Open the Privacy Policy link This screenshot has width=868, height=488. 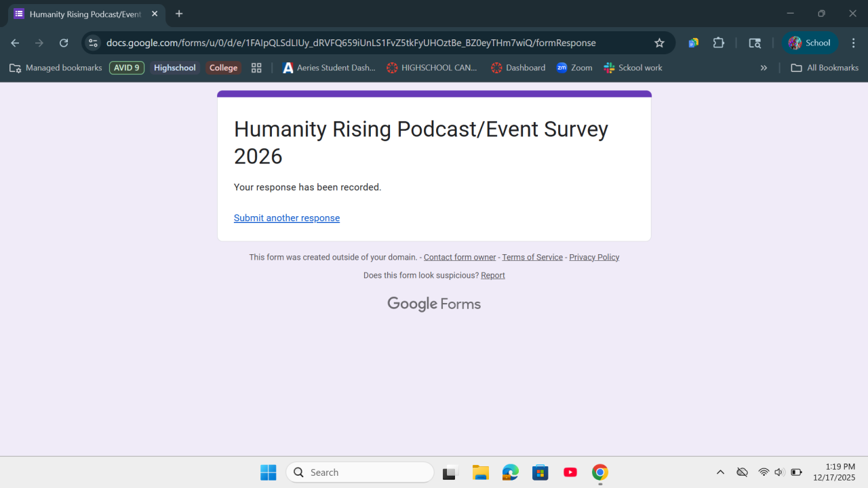coord(594,257)
